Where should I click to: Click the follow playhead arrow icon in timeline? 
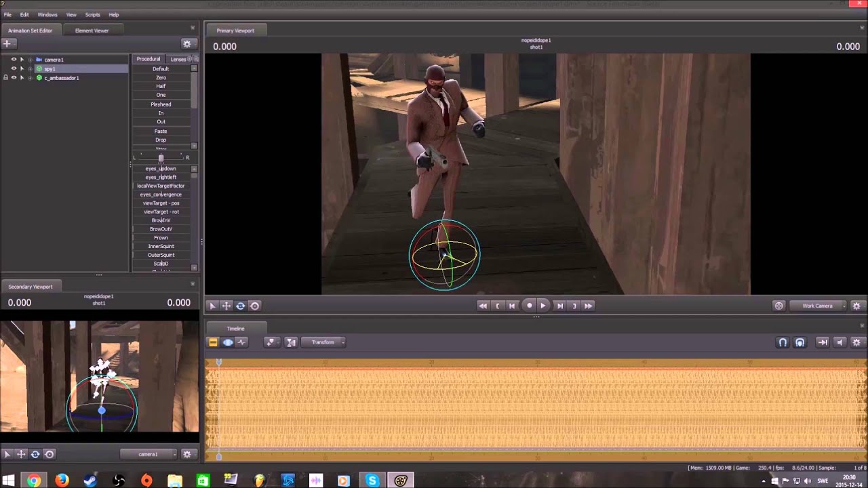(x=823, y=342)
